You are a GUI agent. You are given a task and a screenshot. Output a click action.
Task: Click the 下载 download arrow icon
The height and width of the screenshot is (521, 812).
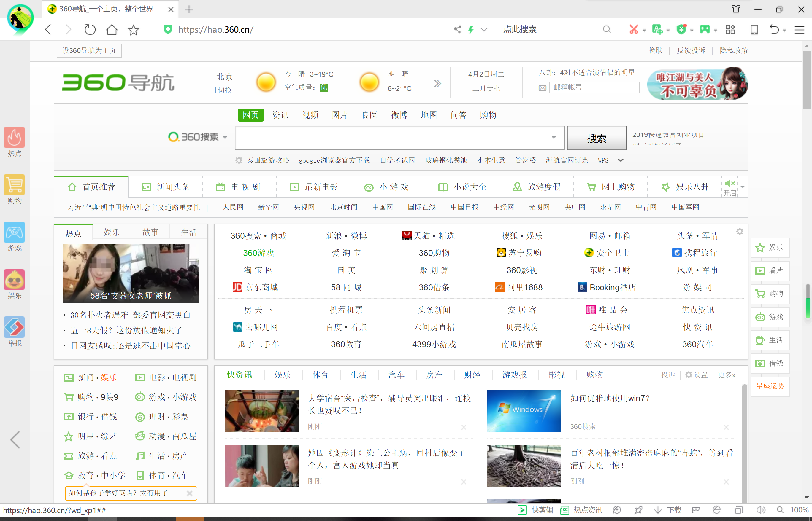click(658, 510)
